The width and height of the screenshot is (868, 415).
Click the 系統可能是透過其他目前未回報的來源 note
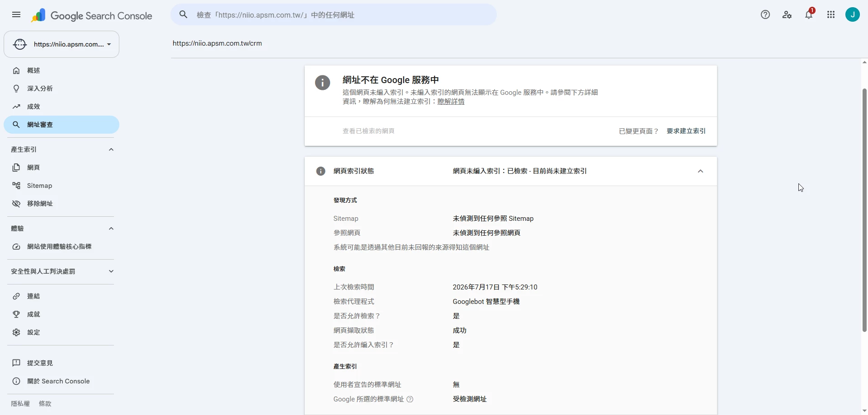tap(411, 247)
